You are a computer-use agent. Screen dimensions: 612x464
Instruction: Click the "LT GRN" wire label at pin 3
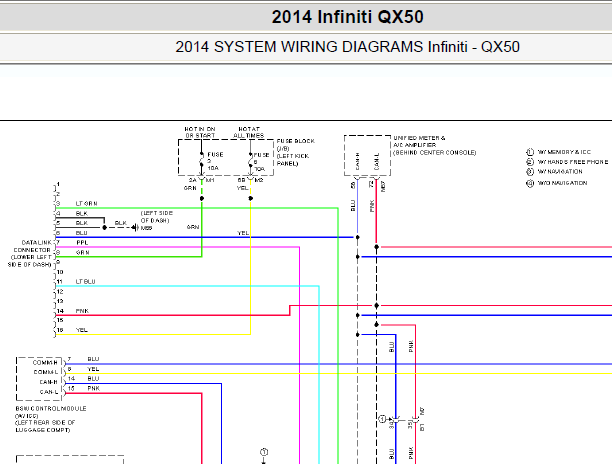86,204
